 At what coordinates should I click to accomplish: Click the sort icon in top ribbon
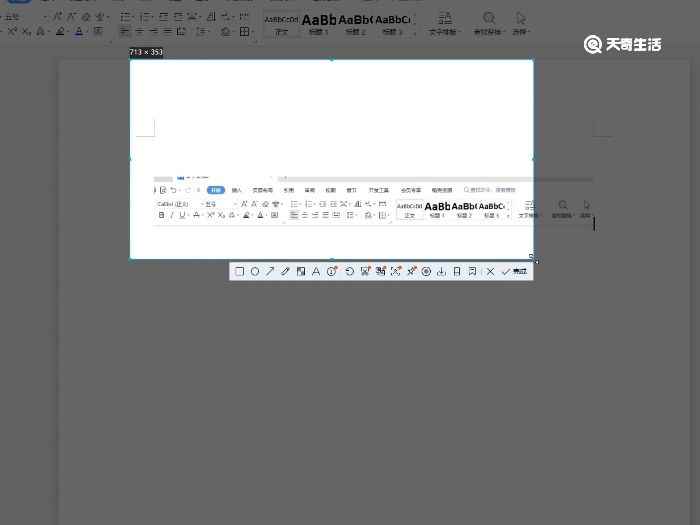[212, 17]
